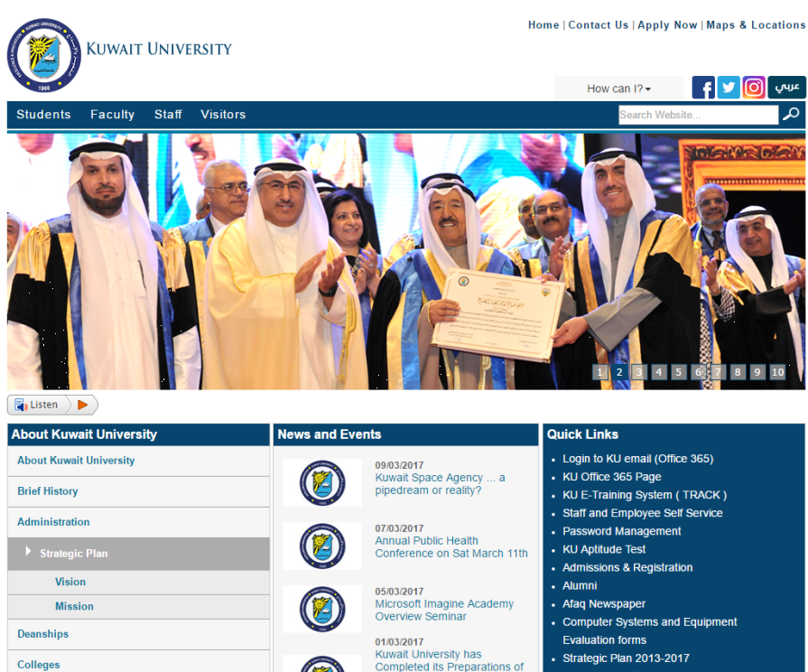
Task: Open Administration sidebar link
Action: tap(53, 522)
